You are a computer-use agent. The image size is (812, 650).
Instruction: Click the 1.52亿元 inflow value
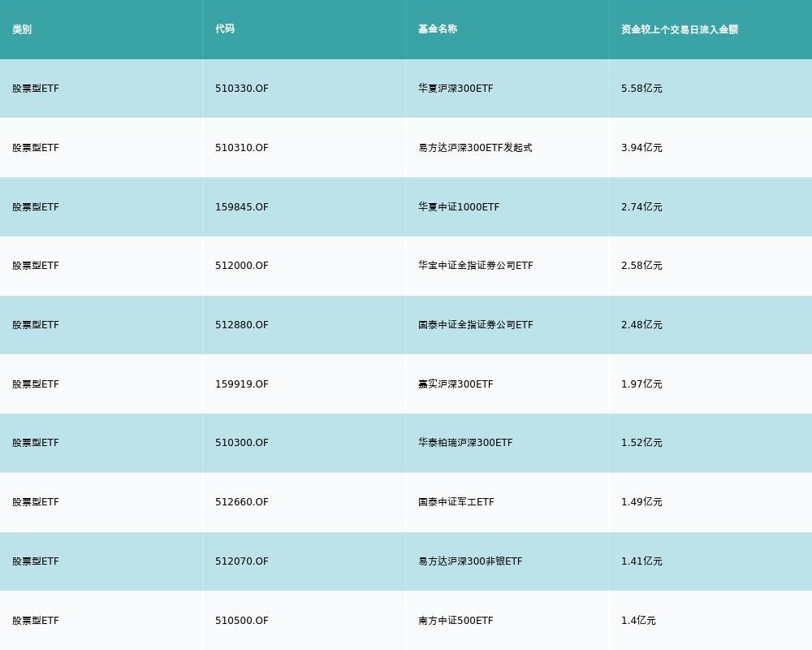(641, 443)
